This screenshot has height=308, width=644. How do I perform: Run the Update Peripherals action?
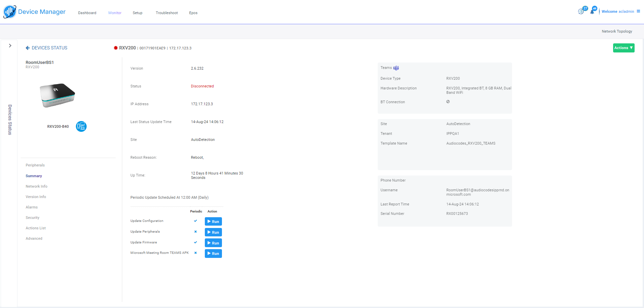(x=213, y=232)
